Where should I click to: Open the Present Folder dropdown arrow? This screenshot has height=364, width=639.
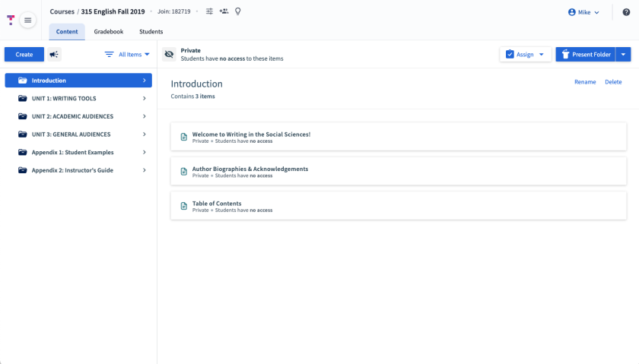click(624, 55)
